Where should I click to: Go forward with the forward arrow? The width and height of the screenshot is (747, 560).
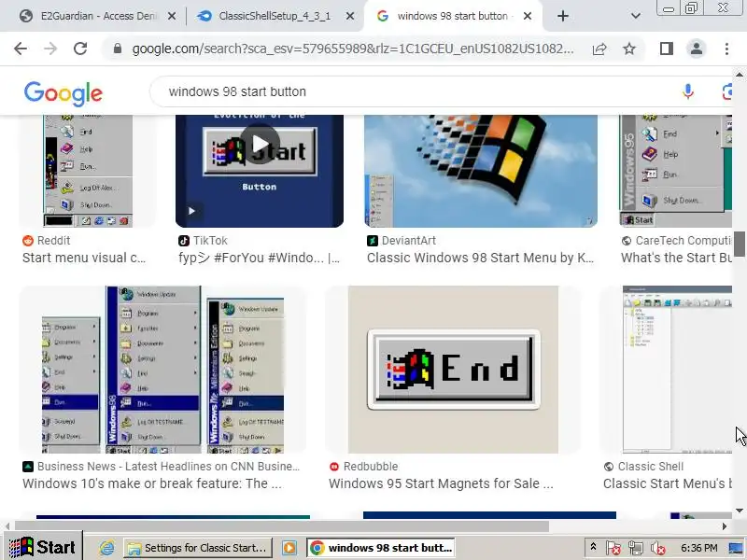tap(50, 49)
